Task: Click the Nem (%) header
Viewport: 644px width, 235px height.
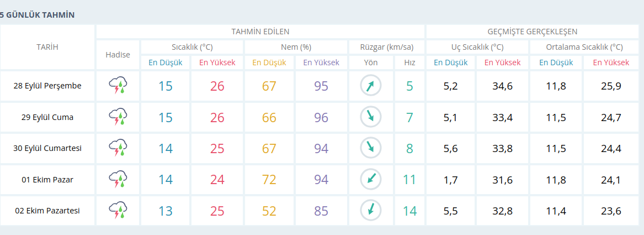Action: [x=296, y=47]
